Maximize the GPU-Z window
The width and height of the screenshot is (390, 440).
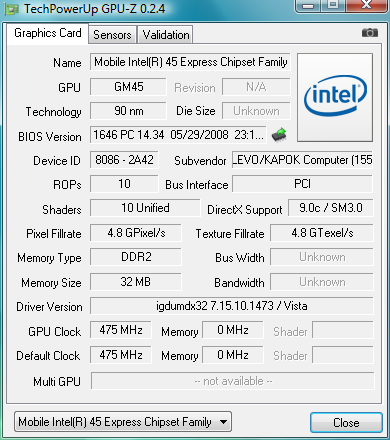333,5
